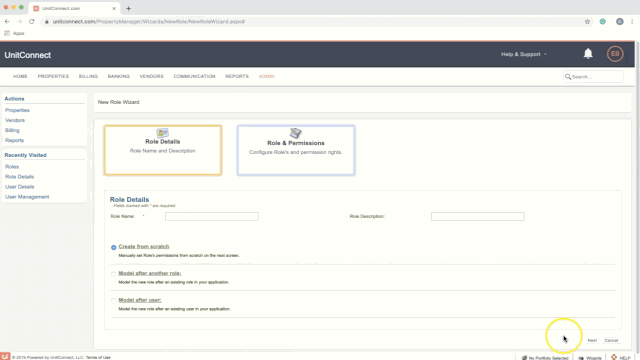Open Properties under Actions
Viewport: 640px width, 360px height.
[x=17, y=110]
